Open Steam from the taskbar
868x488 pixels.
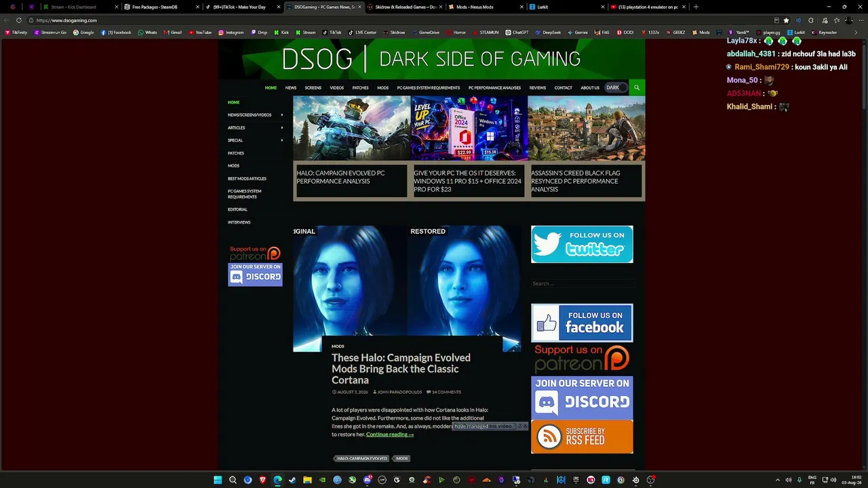click(x=292, y=480)
